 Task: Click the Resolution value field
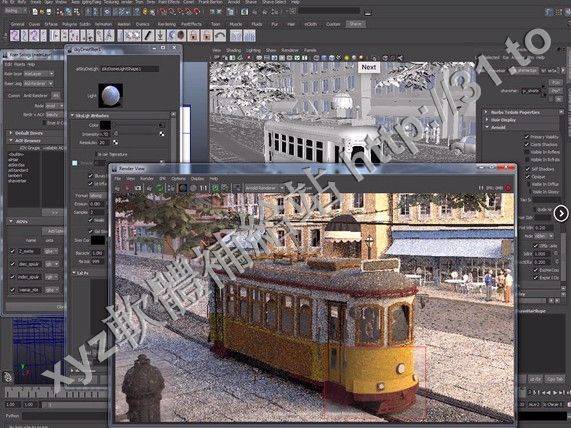[x=104, y=142]
